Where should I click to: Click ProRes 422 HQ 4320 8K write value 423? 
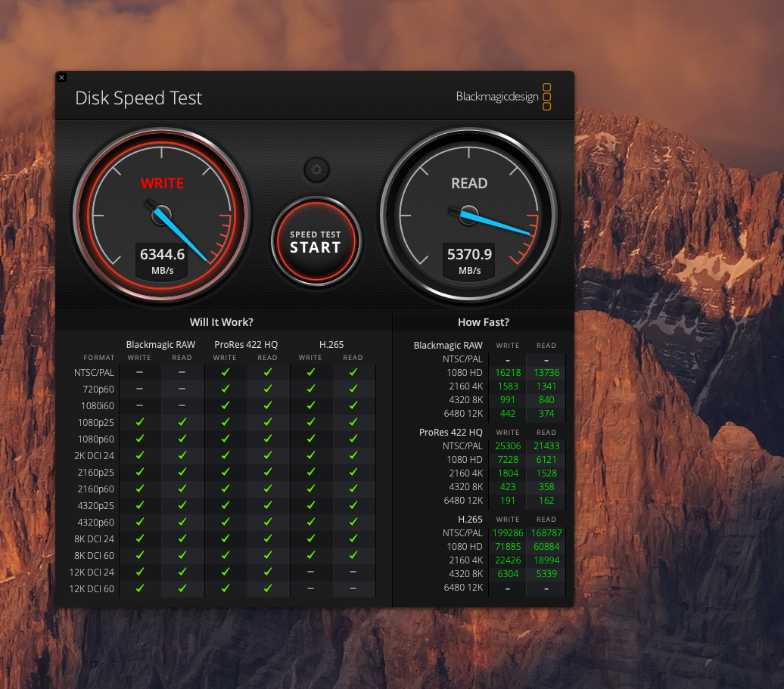508,486
